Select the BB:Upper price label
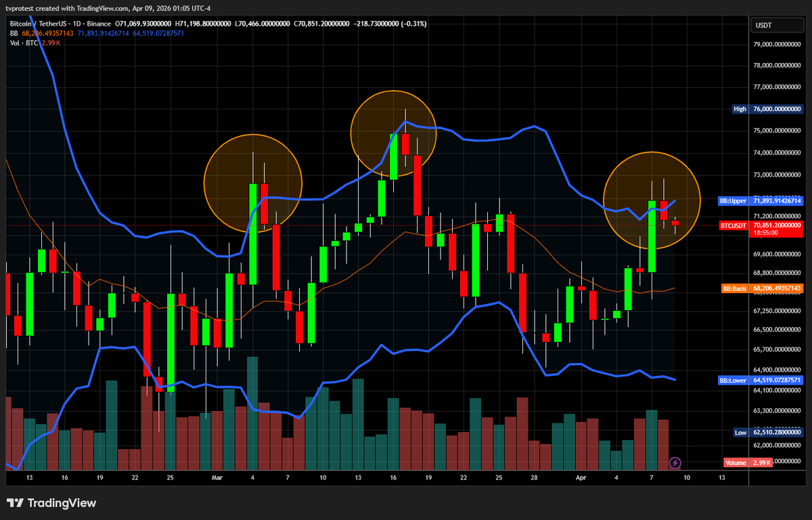812x520 pixels. click(x=760, y=201)
